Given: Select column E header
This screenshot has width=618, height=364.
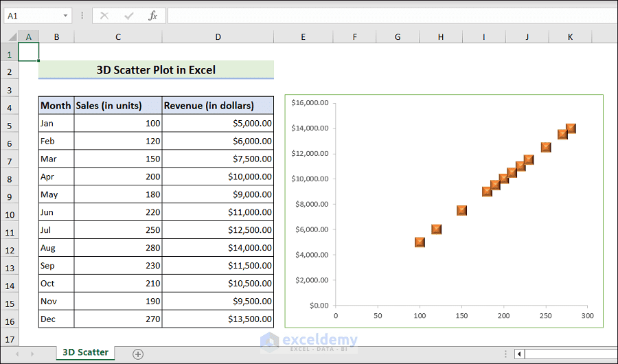Looking at the screenshot, I should (x=303, y=37).
